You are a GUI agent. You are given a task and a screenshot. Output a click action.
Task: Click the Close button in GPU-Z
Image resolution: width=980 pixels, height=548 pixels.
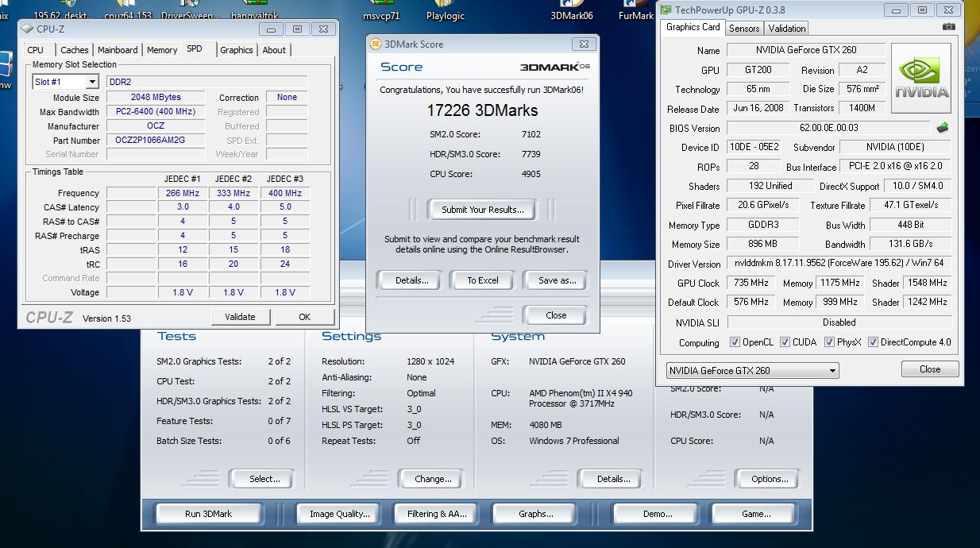(x=930, y=369)
